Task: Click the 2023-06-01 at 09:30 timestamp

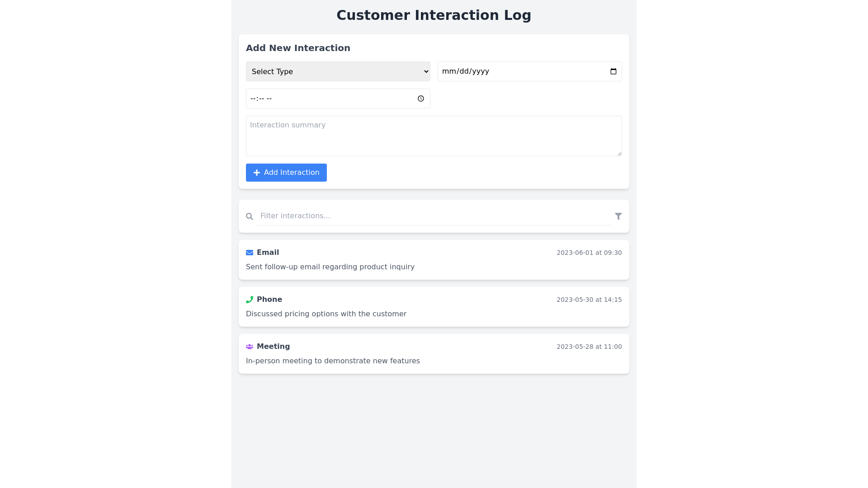Action: [589, 253]
